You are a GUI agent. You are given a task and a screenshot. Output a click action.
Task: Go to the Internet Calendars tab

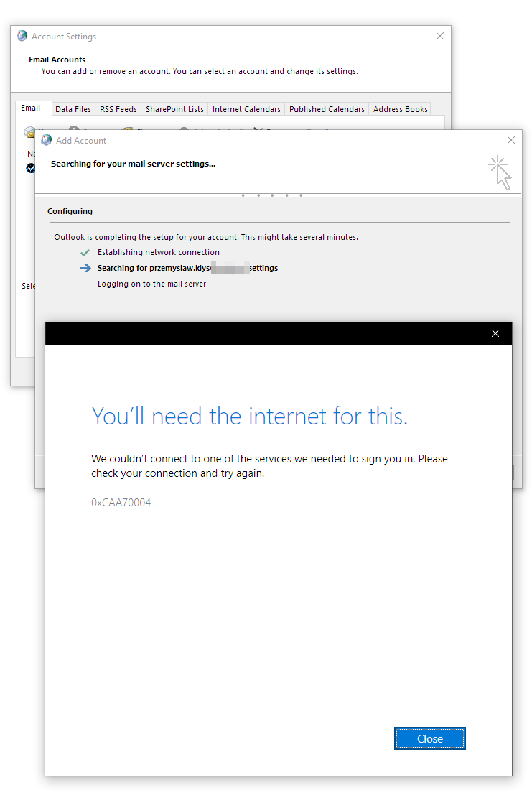(x=246, y=109)
